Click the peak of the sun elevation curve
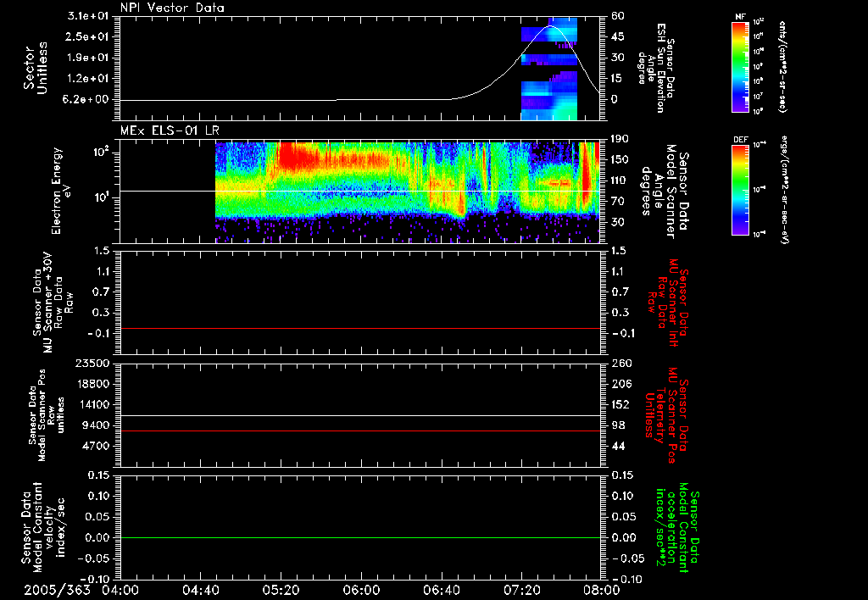Screen dimensions: 868x600 click(550, 26)
